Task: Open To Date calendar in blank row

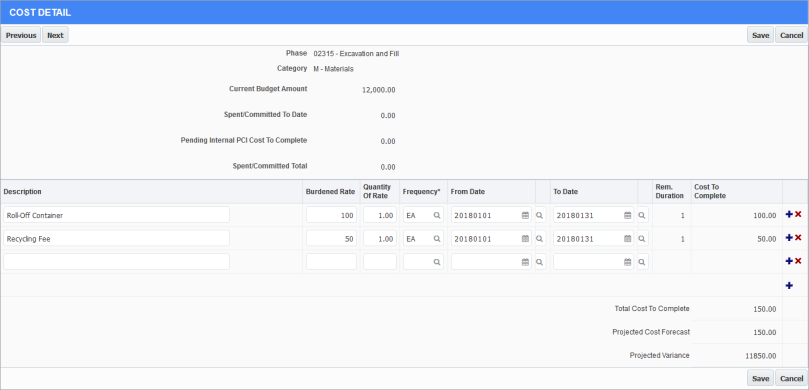Action: (627, 262)
